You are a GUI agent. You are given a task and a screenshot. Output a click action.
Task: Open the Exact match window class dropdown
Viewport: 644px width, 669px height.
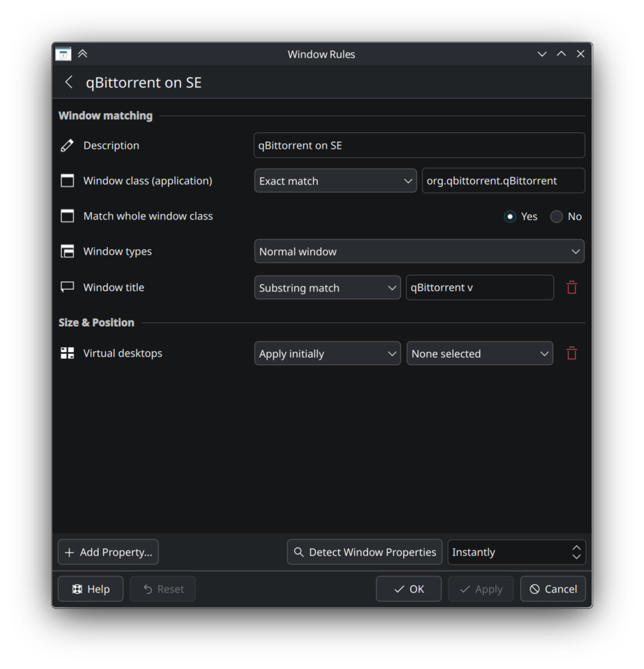(335, 181)
